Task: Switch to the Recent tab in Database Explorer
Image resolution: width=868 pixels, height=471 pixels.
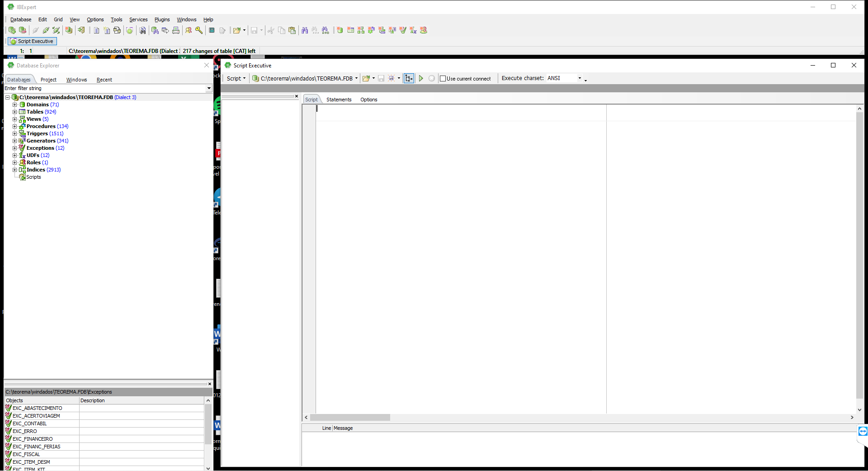Action: [x=104, y=80]
